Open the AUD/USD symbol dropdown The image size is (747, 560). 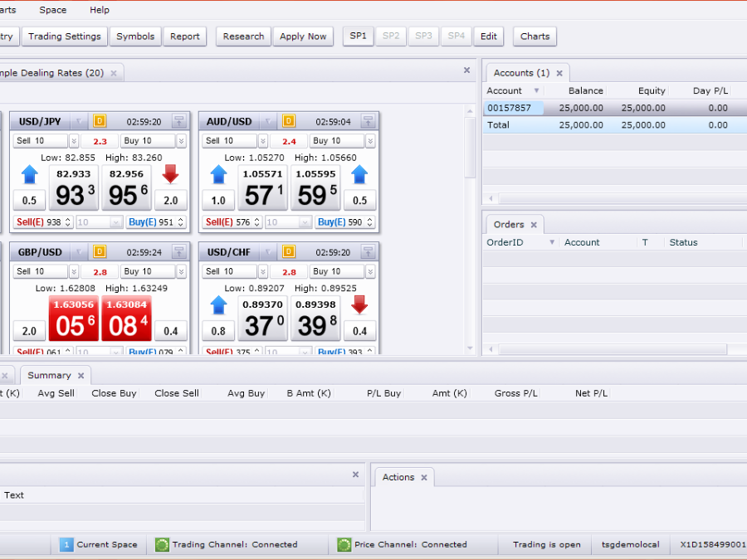tap(268, 121)
